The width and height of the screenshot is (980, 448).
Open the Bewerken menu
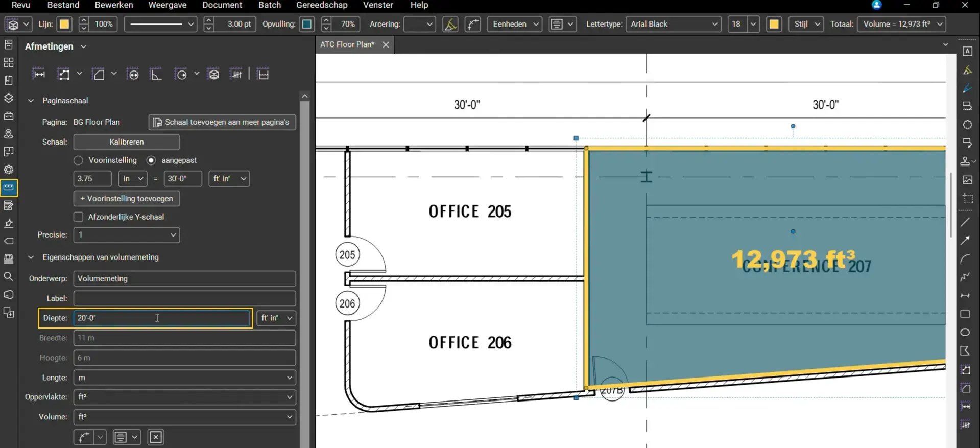tap(114, 5)
